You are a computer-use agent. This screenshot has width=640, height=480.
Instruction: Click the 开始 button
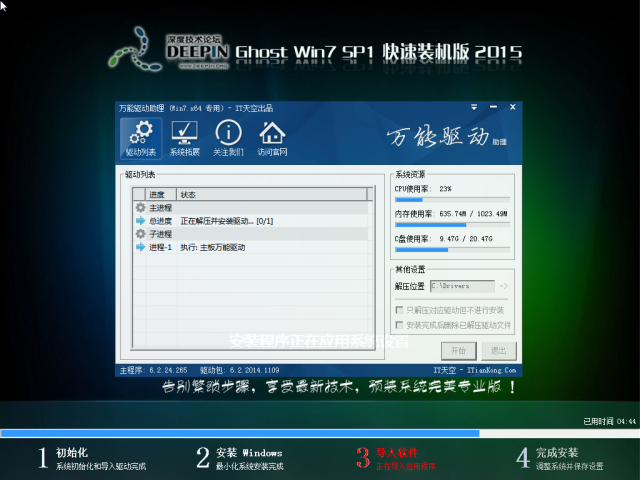tap(458, 351)
